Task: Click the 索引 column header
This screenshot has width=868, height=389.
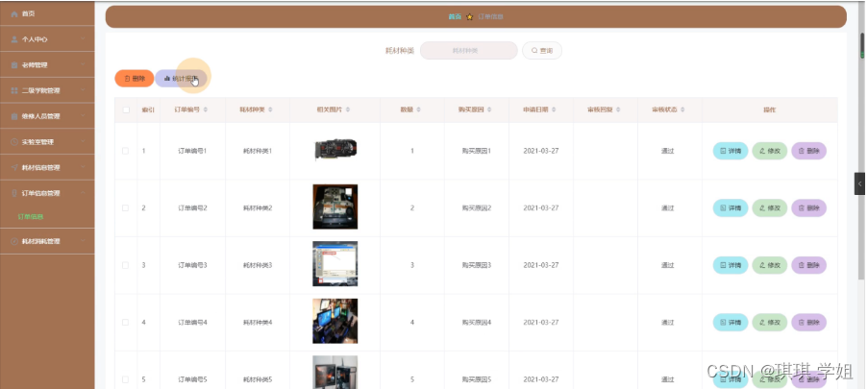Action: [148, 109]
